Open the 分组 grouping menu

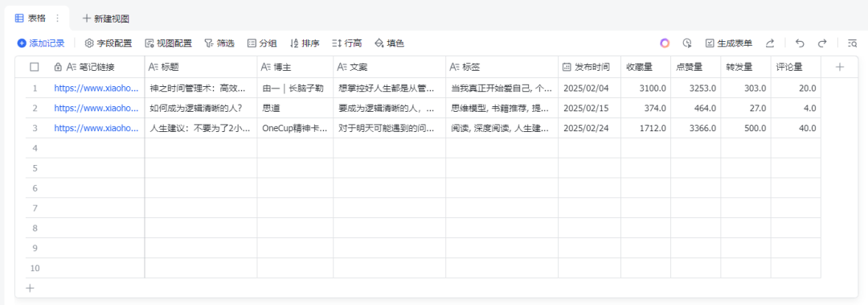262,43
